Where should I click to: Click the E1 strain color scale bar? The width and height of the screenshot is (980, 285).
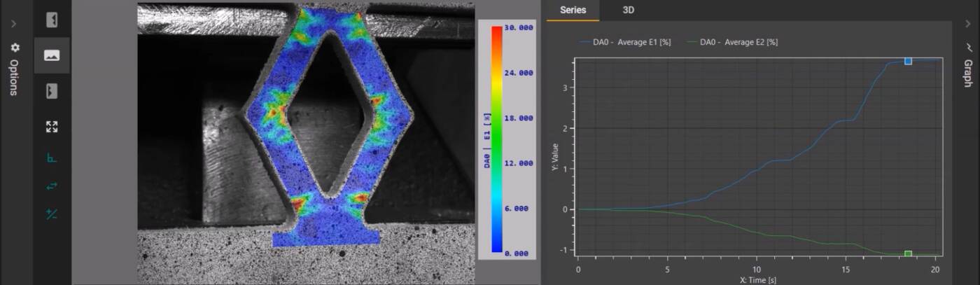tap(496, 140)
